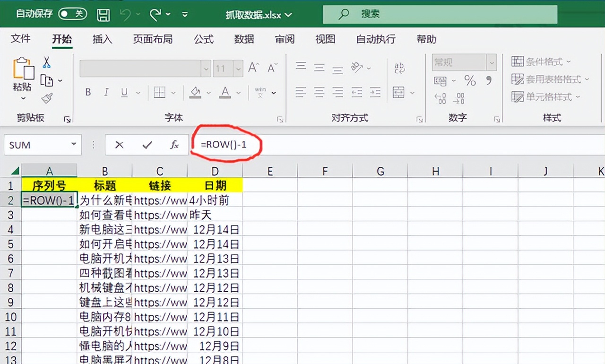Apply Comma style number format

489,81
